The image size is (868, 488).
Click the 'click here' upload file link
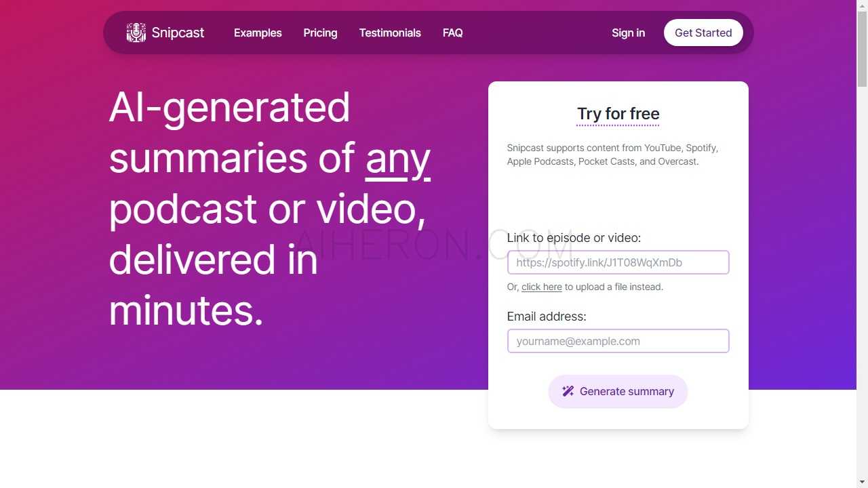tap(542, 287)
